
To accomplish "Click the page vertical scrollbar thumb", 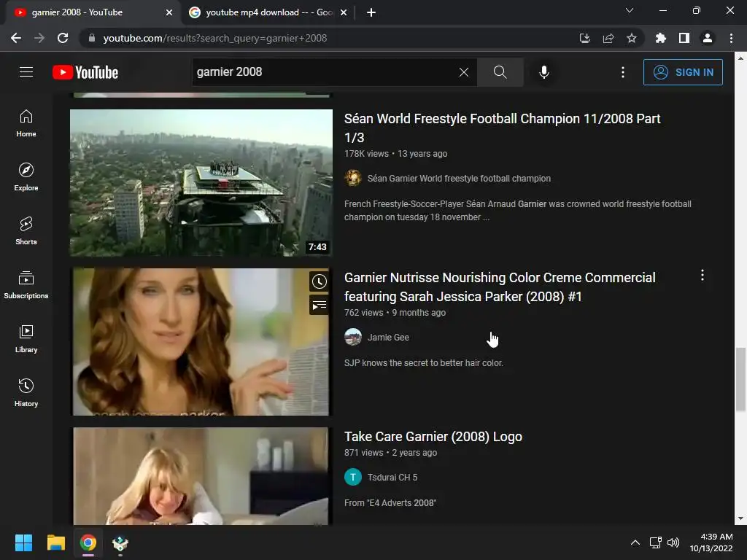I will [741, 379].
